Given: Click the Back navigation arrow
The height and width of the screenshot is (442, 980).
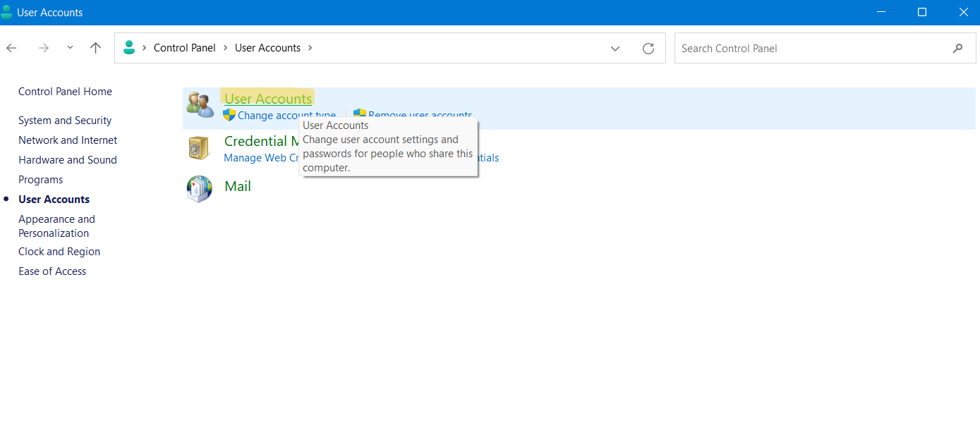Looking at the screenshot, I should tap(11, 48).
